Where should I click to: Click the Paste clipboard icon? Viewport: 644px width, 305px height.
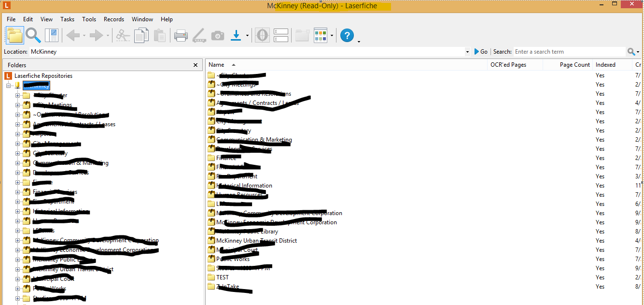159,35
